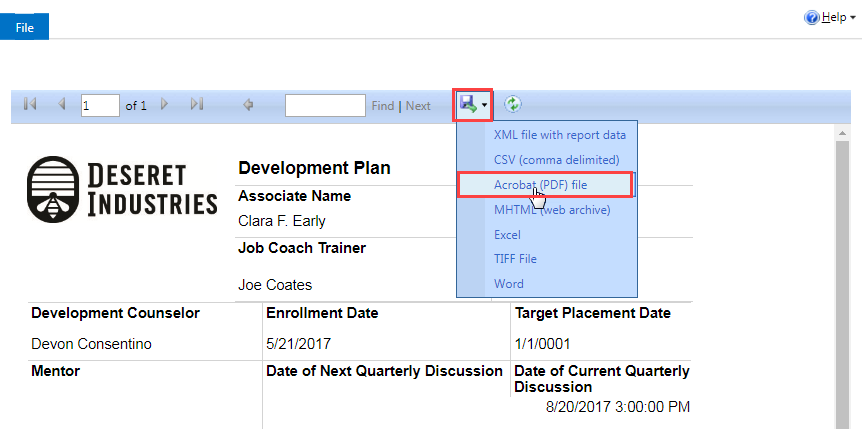Open the File tab
Screen dimensions: 862x429
tap(24, 28)
